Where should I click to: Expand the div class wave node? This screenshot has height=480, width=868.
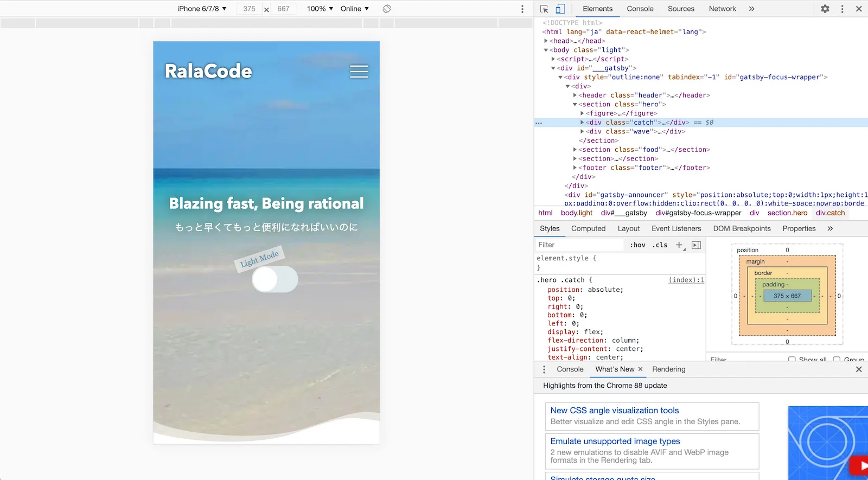click(582, 131)
